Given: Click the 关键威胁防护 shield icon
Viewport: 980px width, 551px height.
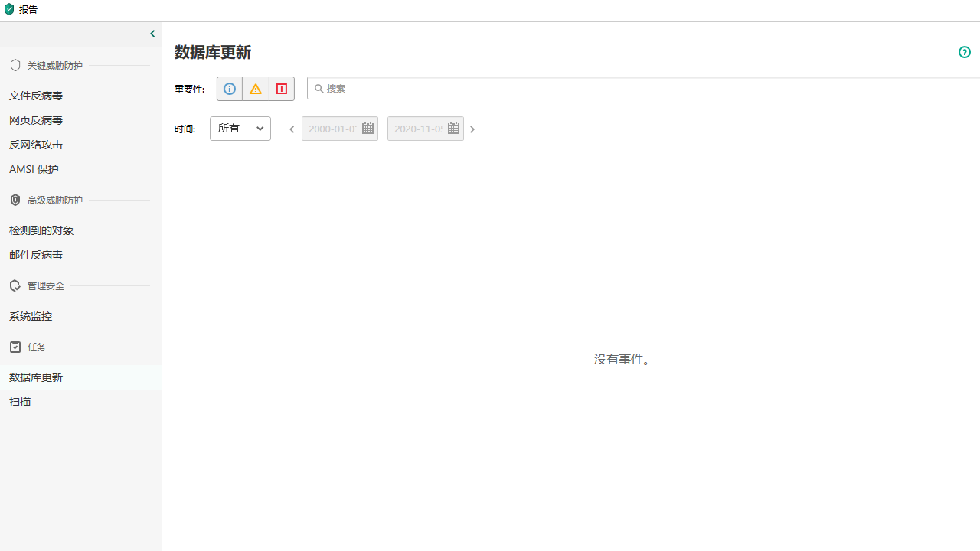Looking at the screenshot, I should pyautogui.click(x=15, y=65).
